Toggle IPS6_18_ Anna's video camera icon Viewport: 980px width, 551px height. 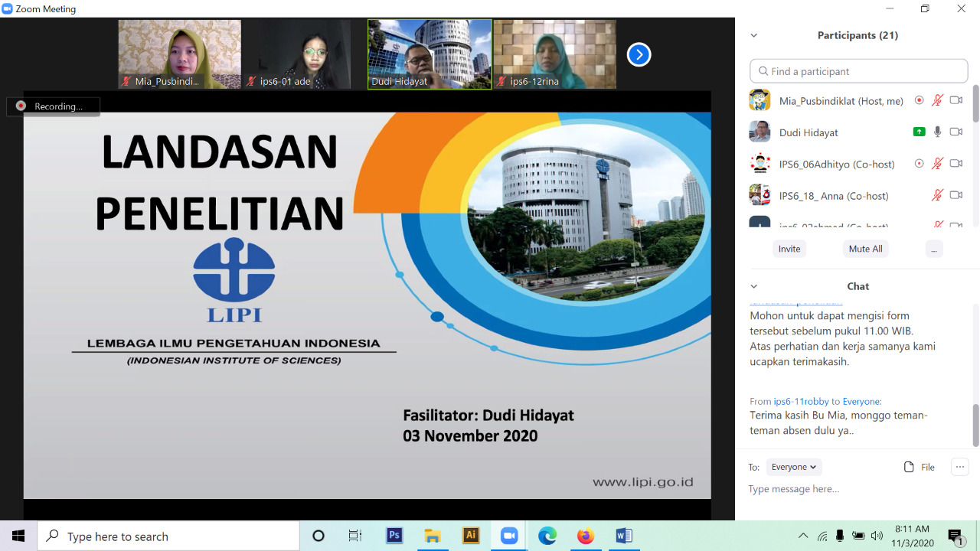click(955, 195)
